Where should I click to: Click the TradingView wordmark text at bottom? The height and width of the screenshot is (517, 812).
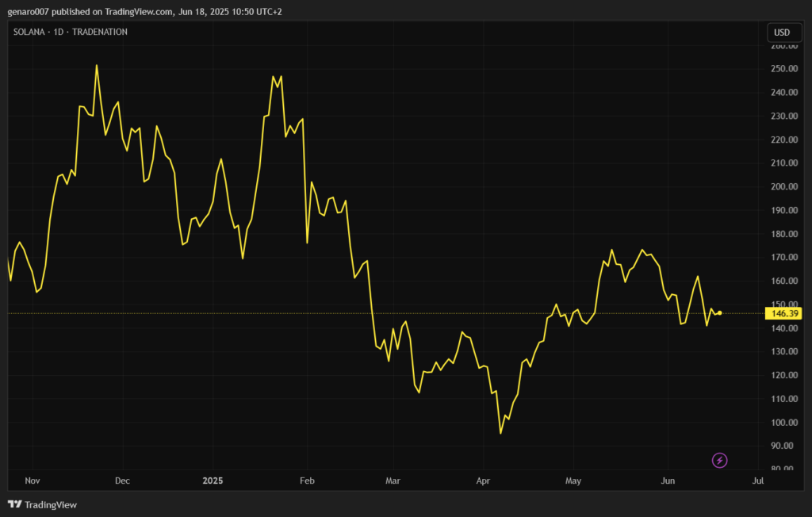pos(51,504)
